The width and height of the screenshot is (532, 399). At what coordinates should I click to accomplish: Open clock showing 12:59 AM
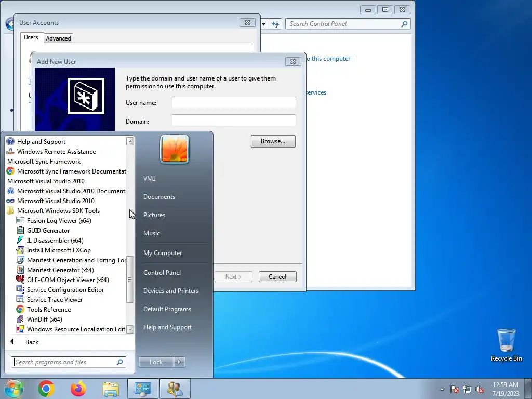(506, 389)
